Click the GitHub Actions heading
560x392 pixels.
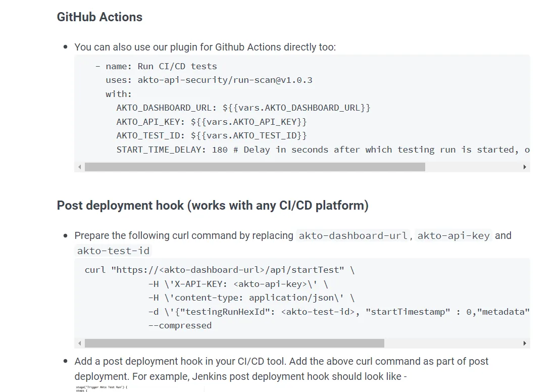pos(99,17)
